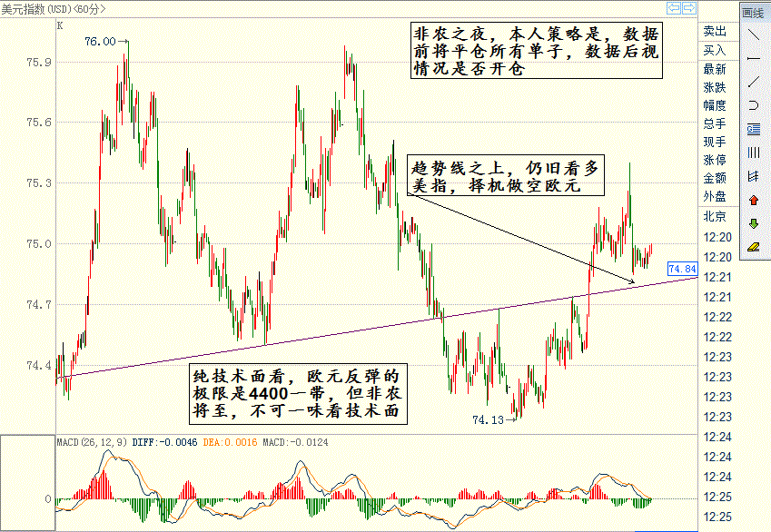Click the MACD(26,12,9) indicator label
771x532 pixels.
(93, 442)
